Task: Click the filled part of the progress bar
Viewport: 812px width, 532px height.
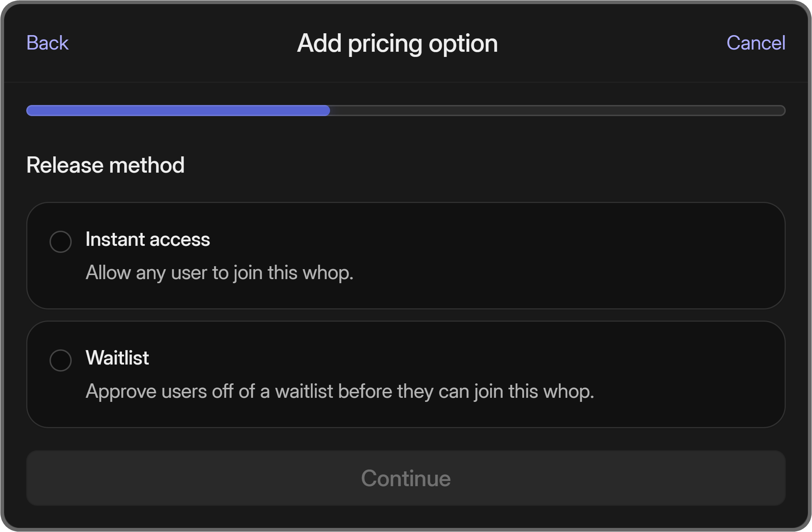Action: click(x=177, y=111)
